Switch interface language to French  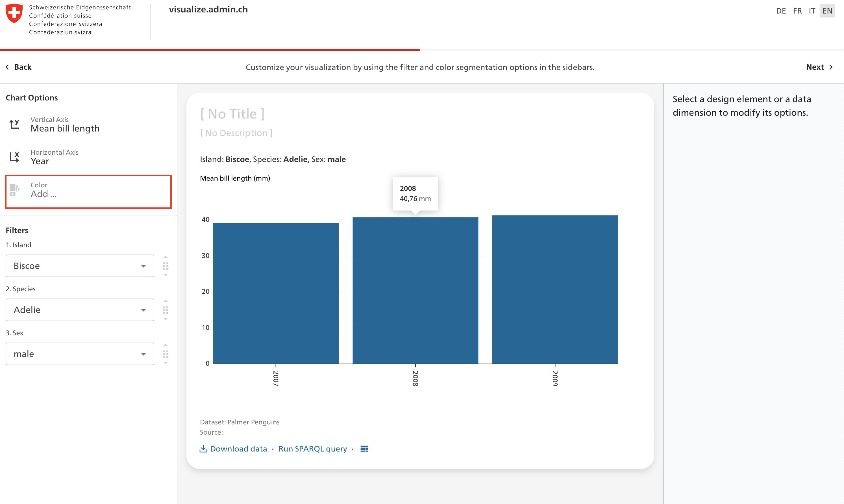(x=797, y=10)
